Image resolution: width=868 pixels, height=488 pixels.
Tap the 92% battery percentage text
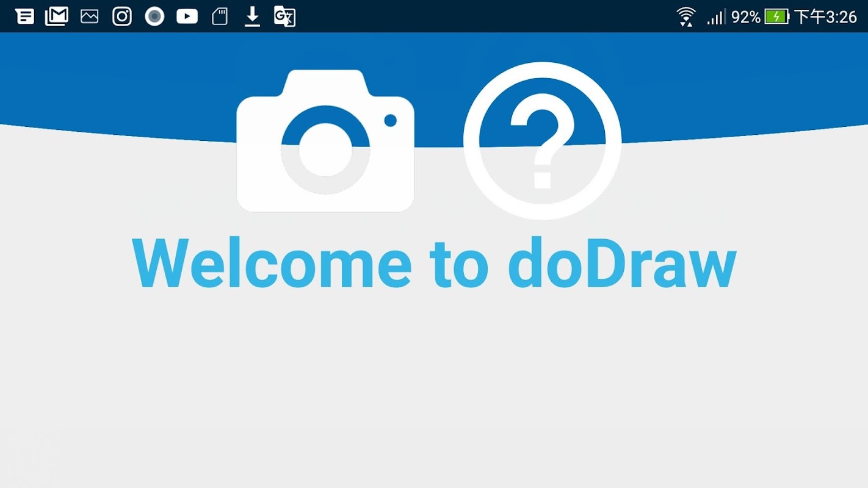click(x=746, y=17)
